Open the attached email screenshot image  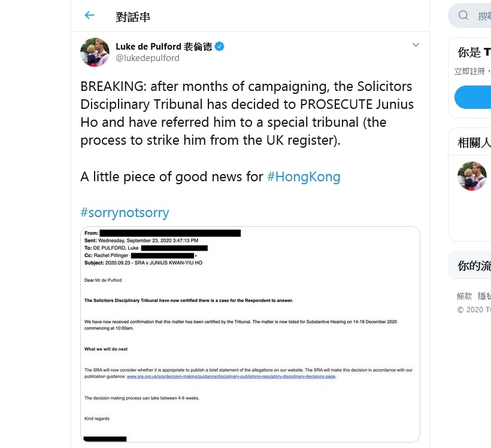tap(250, 334)
